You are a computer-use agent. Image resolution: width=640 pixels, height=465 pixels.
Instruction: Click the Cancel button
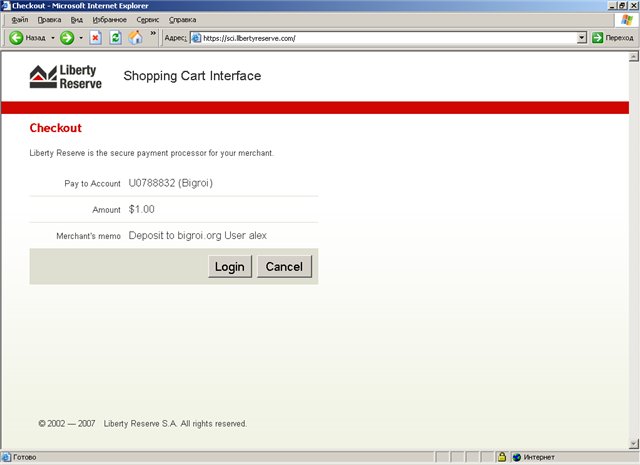(x=284, y=267)
